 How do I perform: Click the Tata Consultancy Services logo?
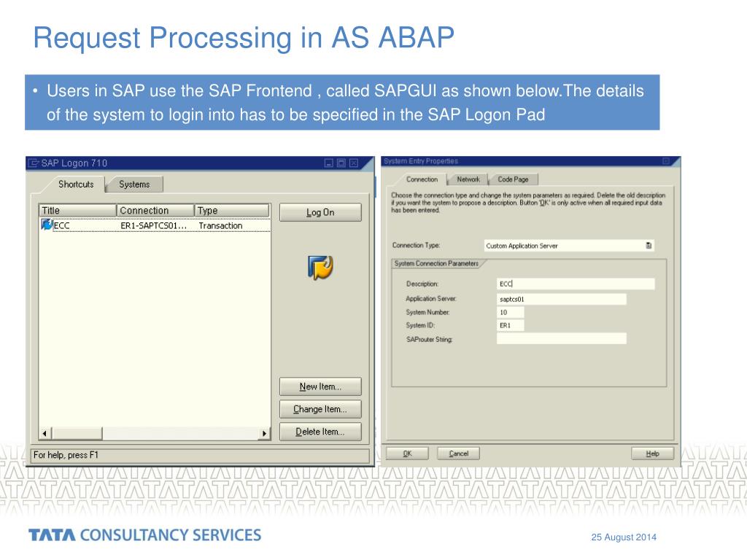point(145,534)
